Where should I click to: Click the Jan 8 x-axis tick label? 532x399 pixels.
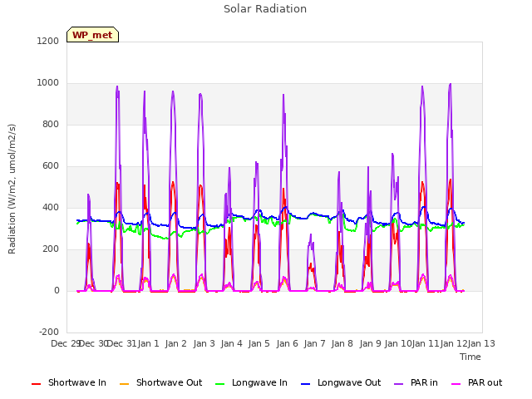point(342,343)
